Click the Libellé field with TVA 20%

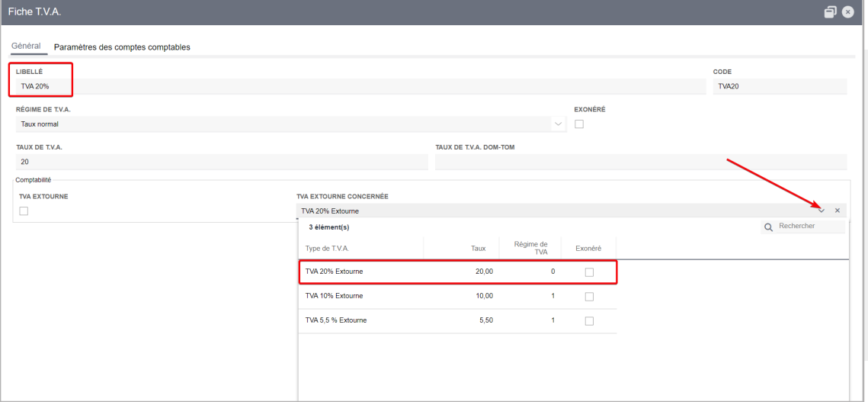[x=361, y=86]
